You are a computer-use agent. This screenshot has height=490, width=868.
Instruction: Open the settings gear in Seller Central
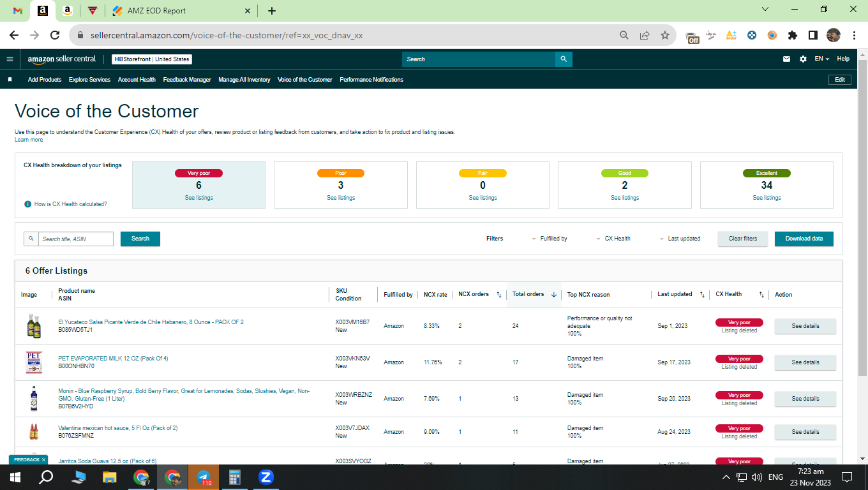[803, 59]
